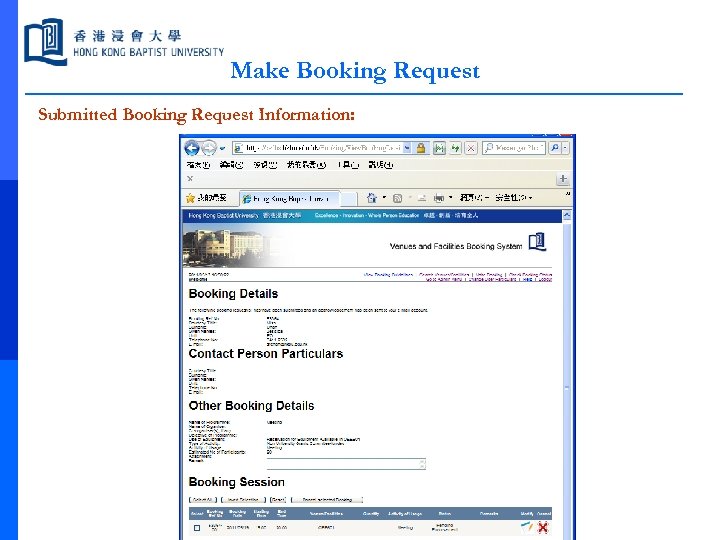Click the plus button on the toolbar row
The image size is (720, 540).
coord(562,179)
